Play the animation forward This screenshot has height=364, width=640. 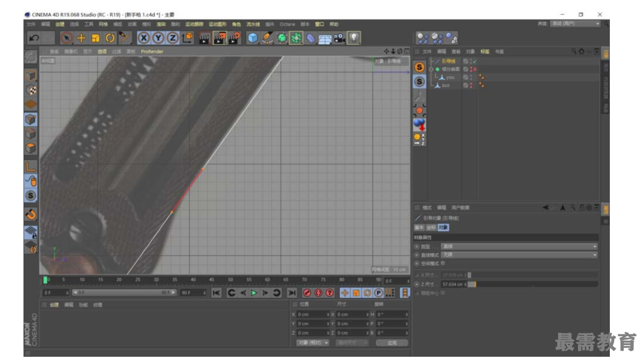(254, 293)
